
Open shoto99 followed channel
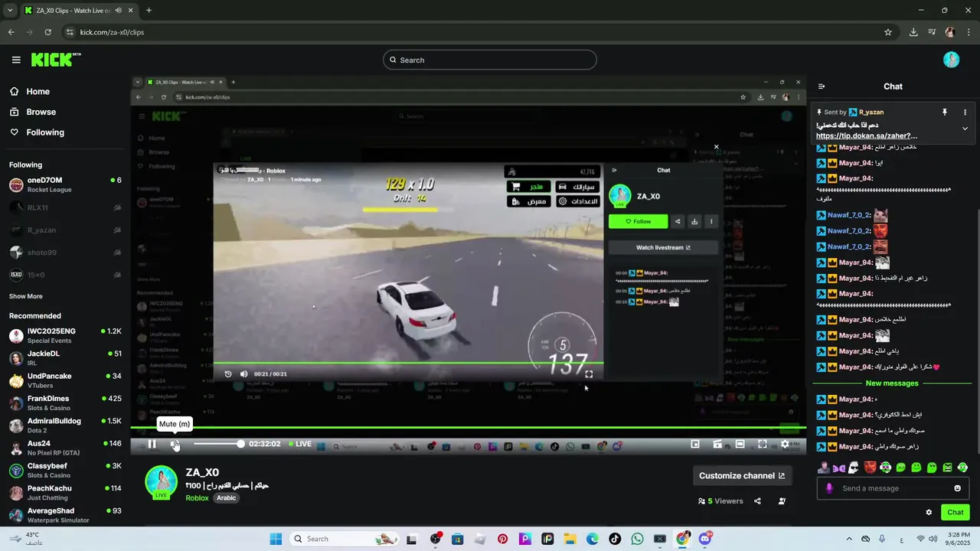[65, 253]
